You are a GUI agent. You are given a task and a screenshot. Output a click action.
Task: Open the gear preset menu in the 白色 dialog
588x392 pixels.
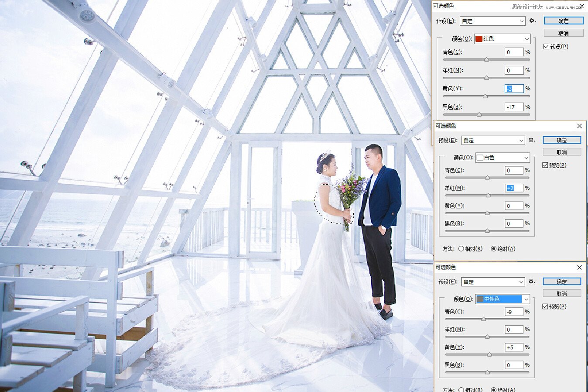coord(532,140)
